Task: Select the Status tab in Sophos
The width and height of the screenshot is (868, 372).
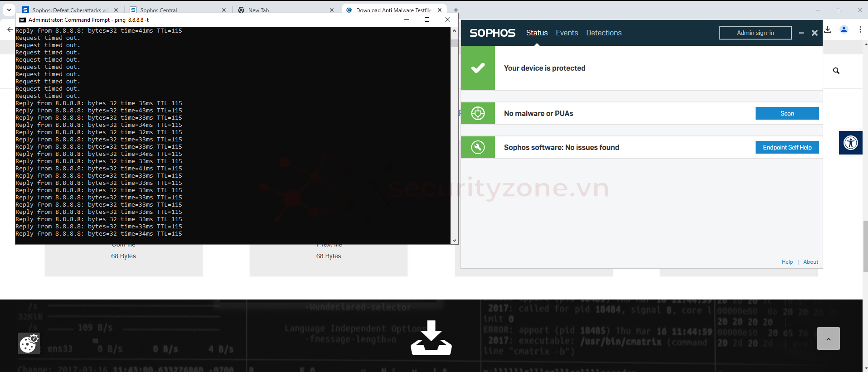Action: pos(537,33)
